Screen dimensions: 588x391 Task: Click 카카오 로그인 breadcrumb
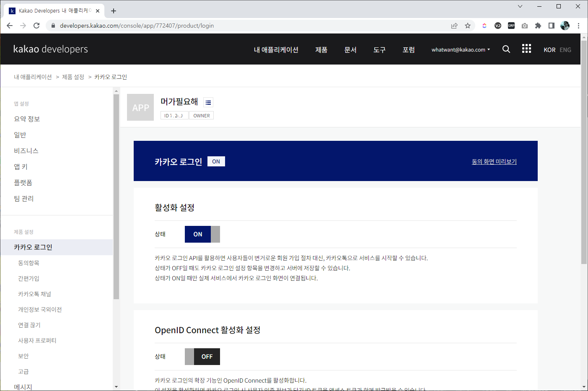(111, 77)
